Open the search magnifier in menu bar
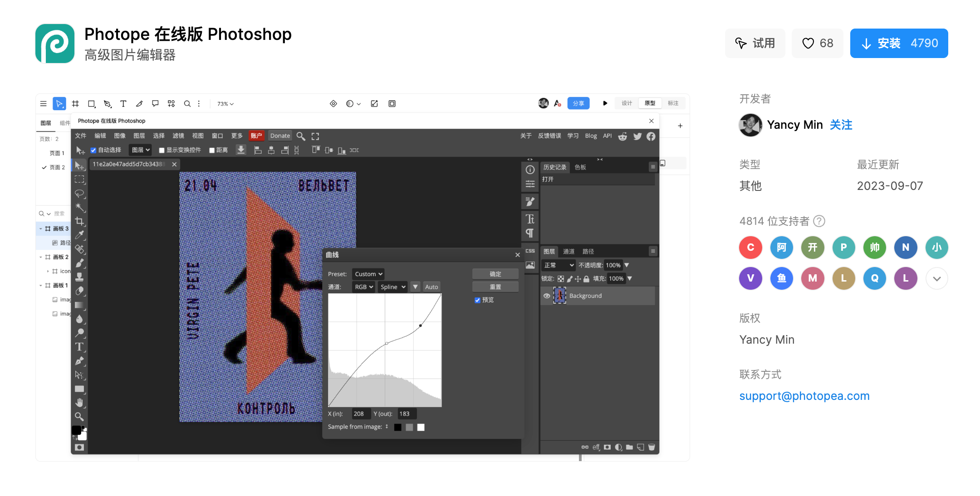The height and width of the screenshot is (496, 980). 300,136
